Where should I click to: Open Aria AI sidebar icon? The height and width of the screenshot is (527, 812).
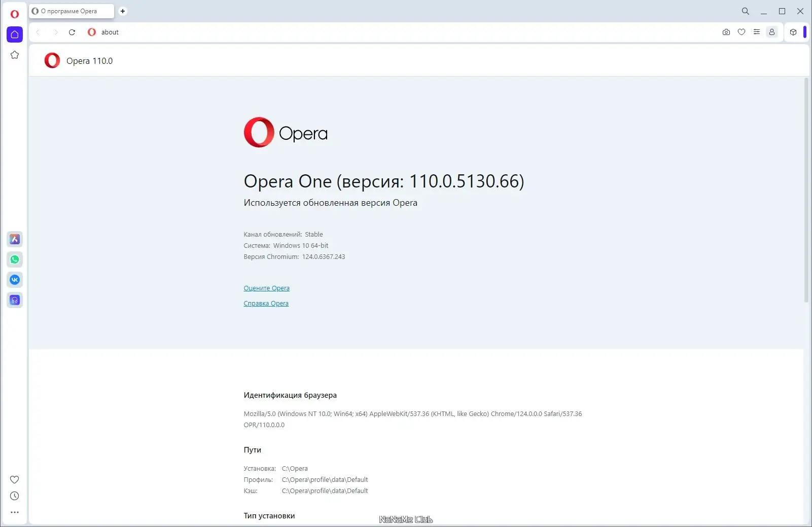[15, 239]
